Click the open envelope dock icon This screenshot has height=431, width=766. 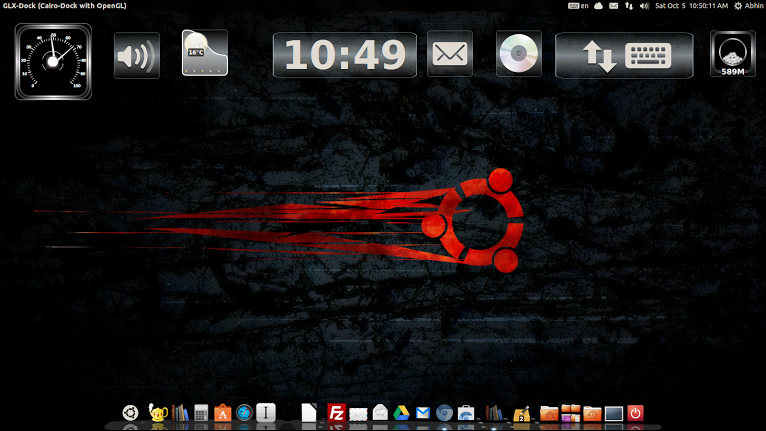click(380, 413)
